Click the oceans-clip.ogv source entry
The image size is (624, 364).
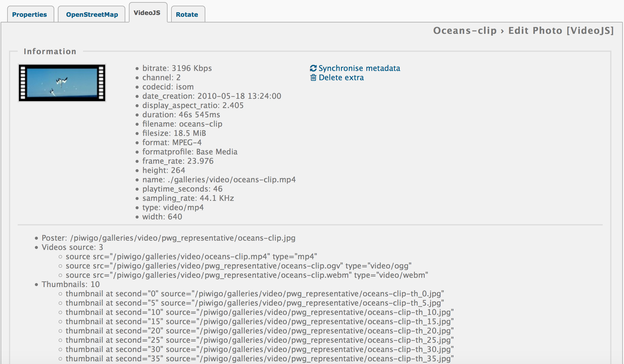pyautogui.click(x=238, y=266)
